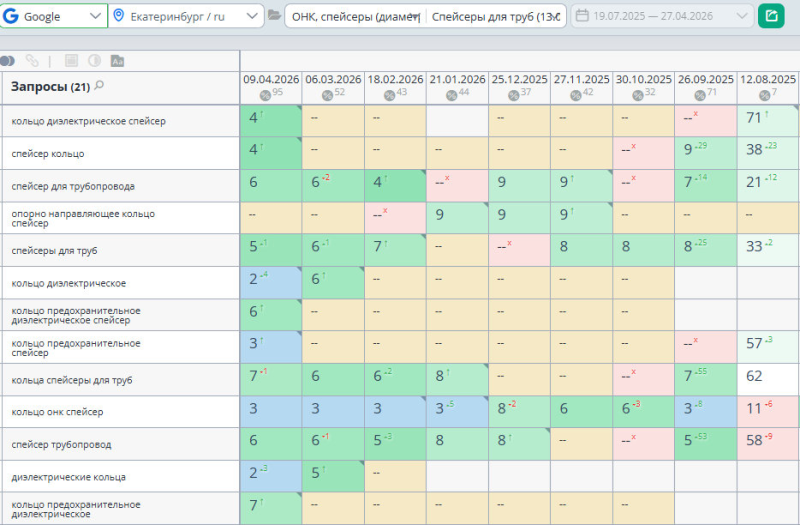Click the percent icon under 27.11.2025
The height and width of the screenshot is (525, 800).
tap(576, 95)
